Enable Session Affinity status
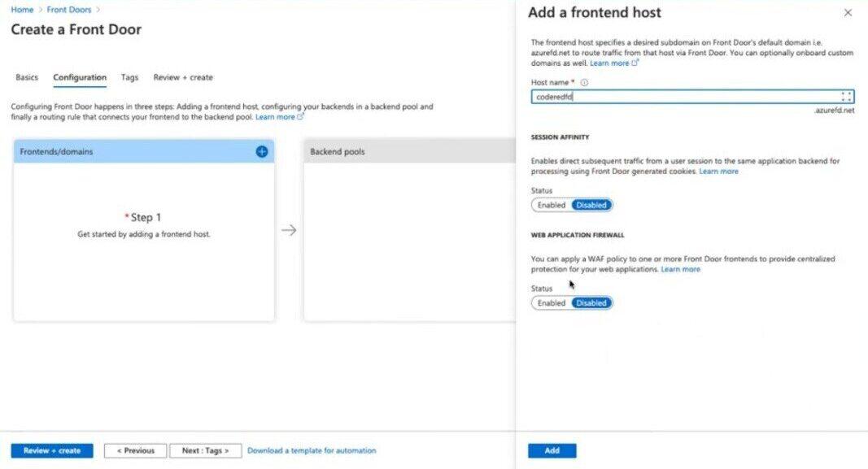Image resolution: width=868 pixels, height=469 pixels. click(552, 205)
